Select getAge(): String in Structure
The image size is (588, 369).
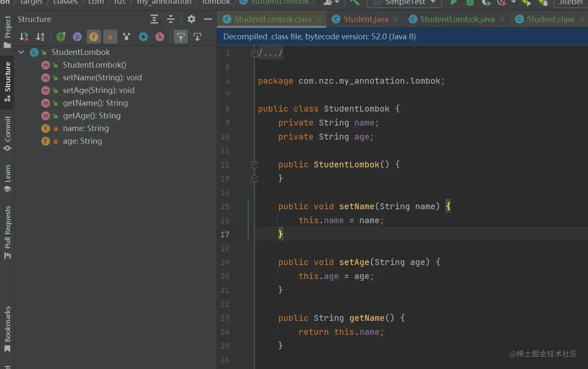pos(92,115)
